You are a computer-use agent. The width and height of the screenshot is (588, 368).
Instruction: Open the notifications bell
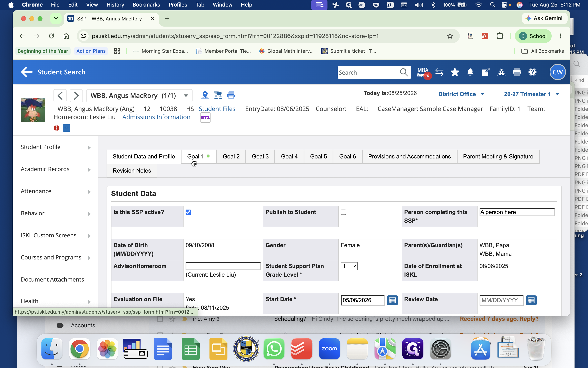pos(470,72)
